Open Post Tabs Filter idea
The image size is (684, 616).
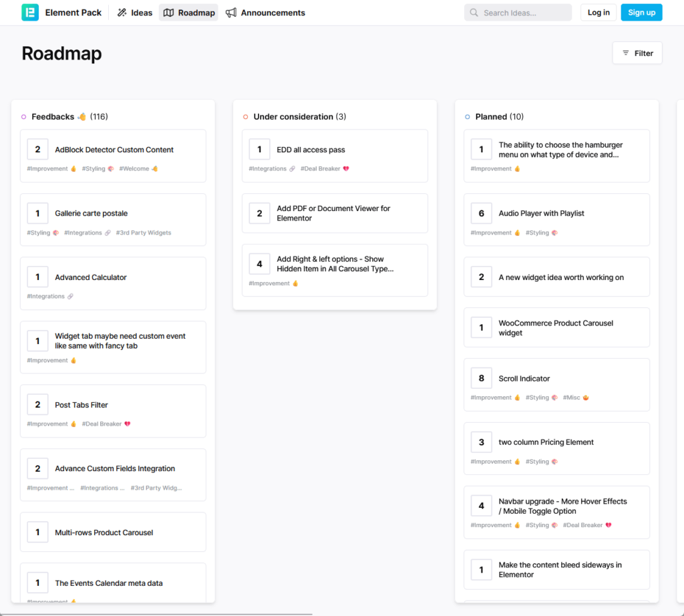[81, 405]
